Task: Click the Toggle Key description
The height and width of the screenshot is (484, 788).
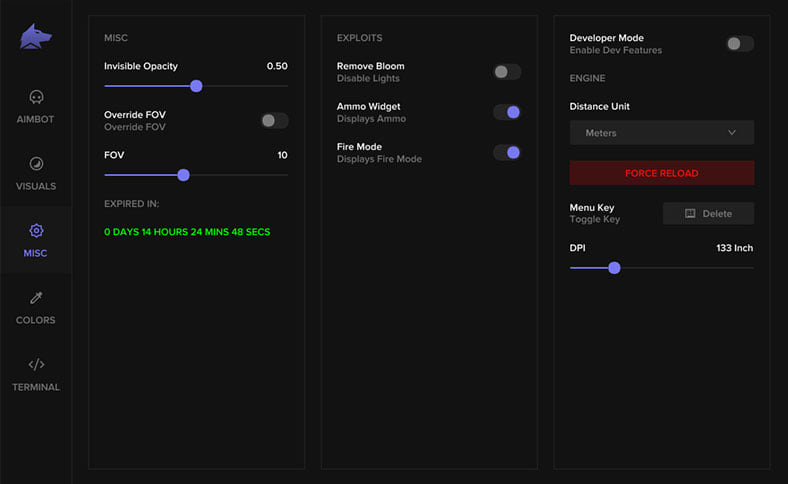Action: tap(595, 219)
